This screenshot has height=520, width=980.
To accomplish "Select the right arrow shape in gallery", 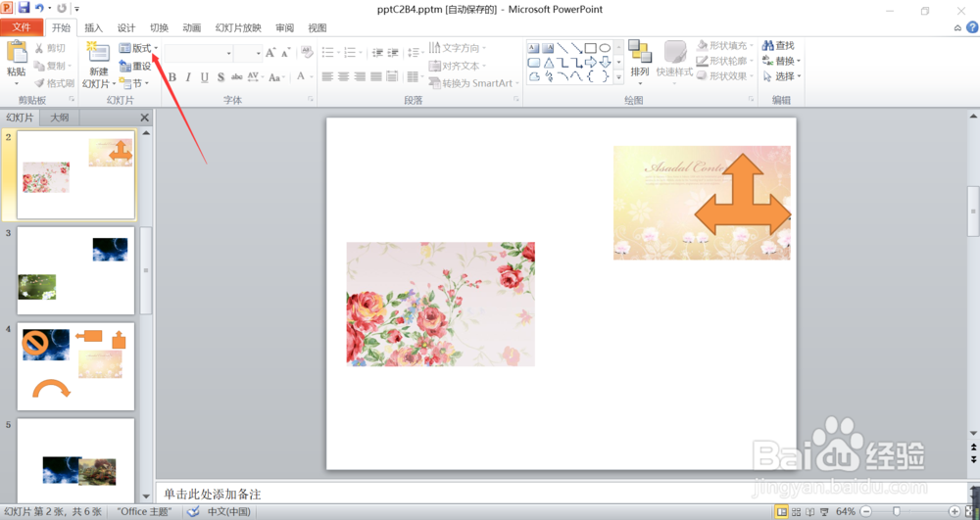I will (591, 63).
